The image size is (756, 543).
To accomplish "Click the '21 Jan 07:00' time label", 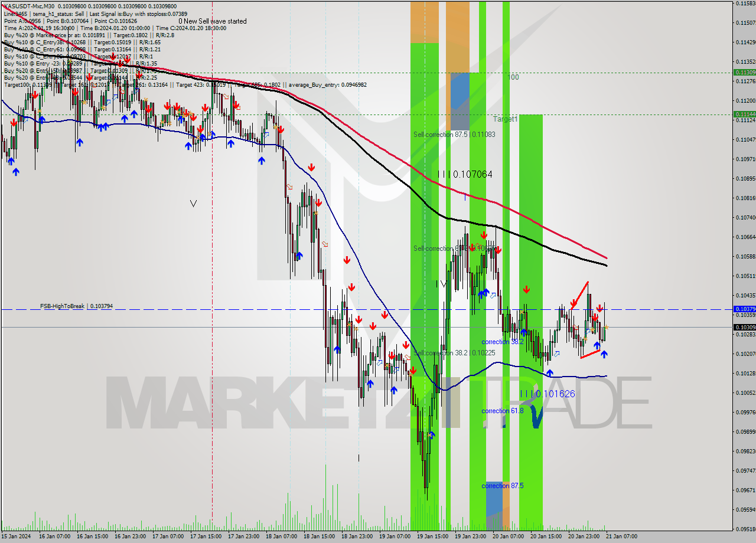I will tap(622, 537).
